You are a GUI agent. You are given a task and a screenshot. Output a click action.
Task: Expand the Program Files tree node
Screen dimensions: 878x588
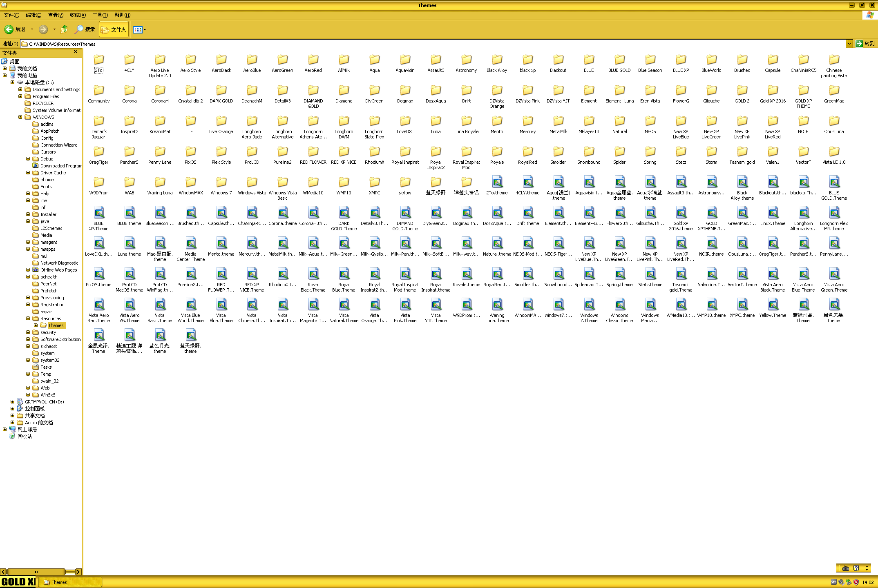coord(20,96)
